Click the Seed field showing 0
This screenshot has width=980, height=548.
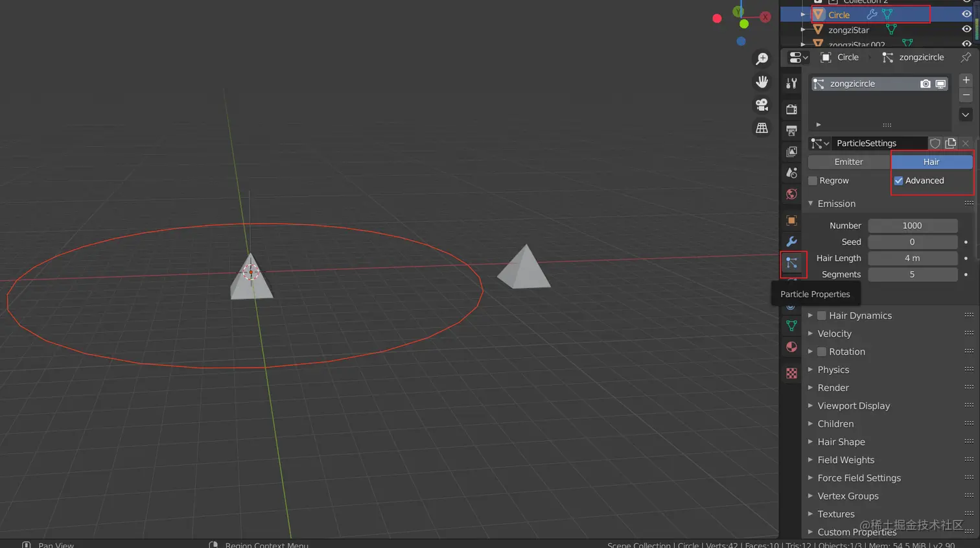913,242
